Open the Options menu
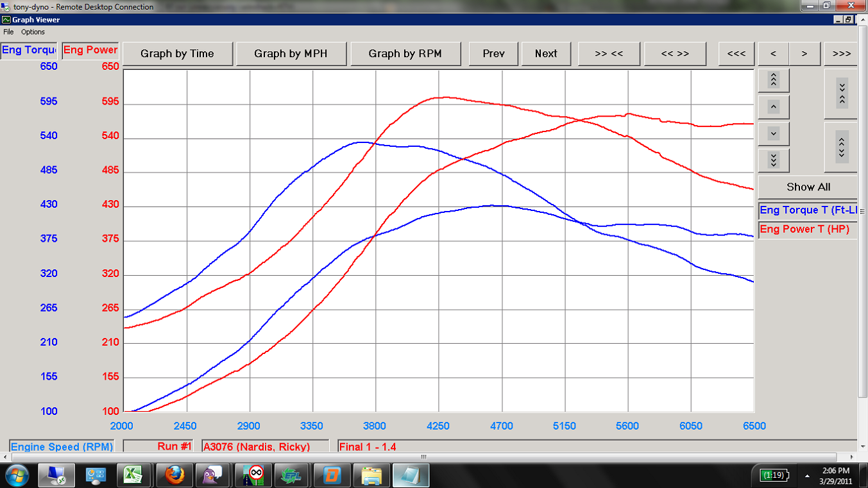This screenshot has width=868, height=488. click(33, 32)
